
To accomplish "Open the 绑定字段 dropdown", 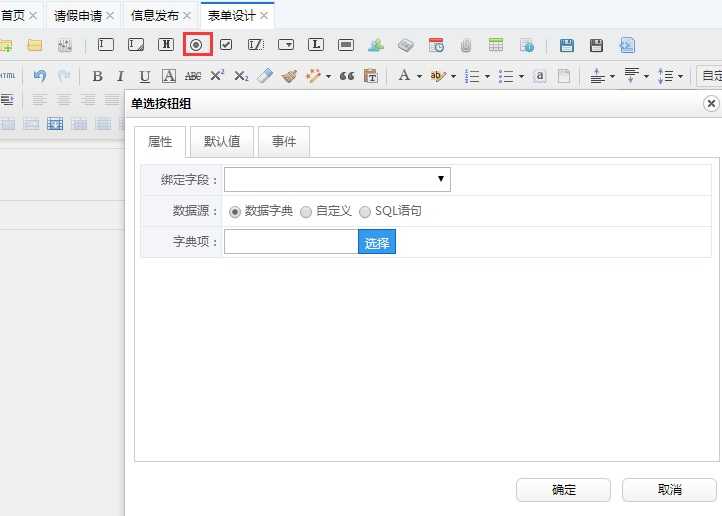I will (337, 179).
